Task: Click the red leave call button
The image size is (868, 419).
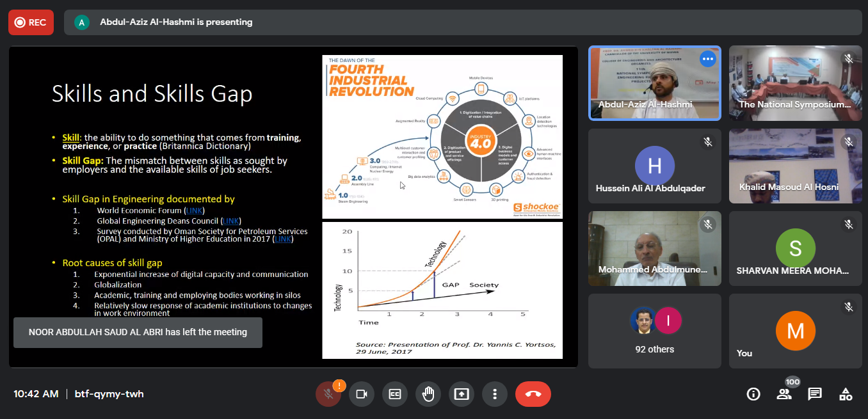Action: point(533,394)
